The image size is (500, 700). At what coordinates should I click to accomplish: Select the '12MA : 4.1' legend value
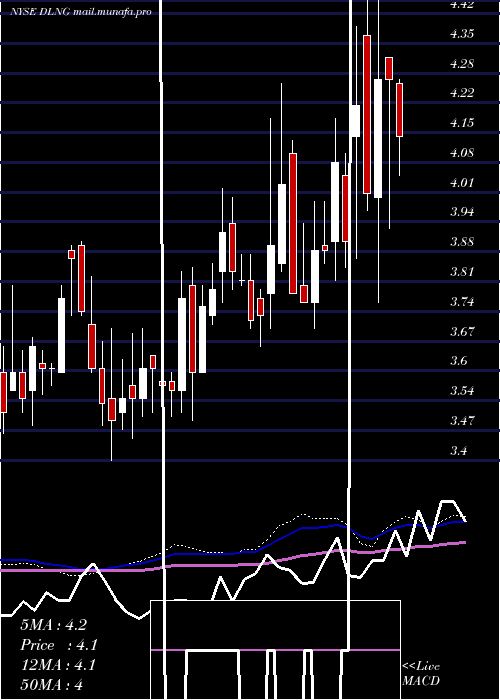[x=58, y=665]
